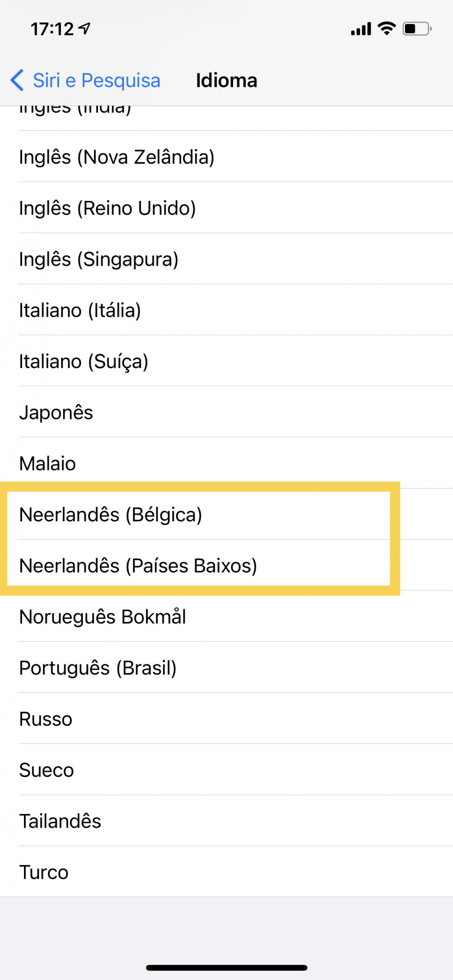Tap the Wi-Fi status icon
Viewport: 453px width, 980px height.
pos(387,28)
